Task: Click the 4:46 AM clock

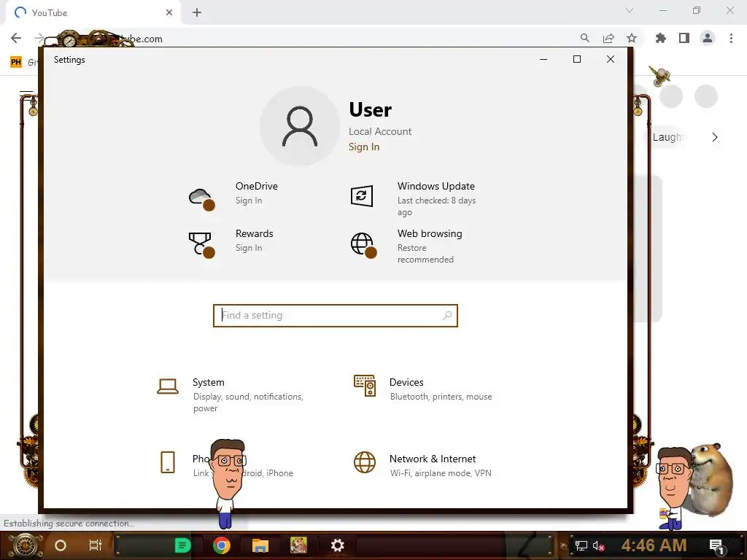Action: [654, 545]
